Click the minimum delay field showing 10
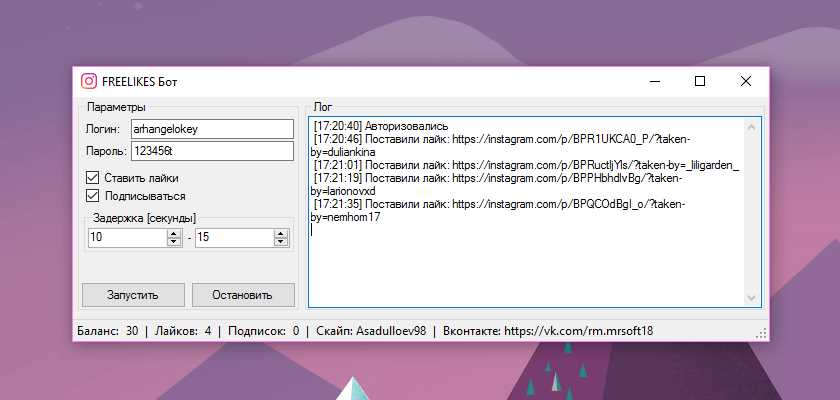 click(128, 238)
